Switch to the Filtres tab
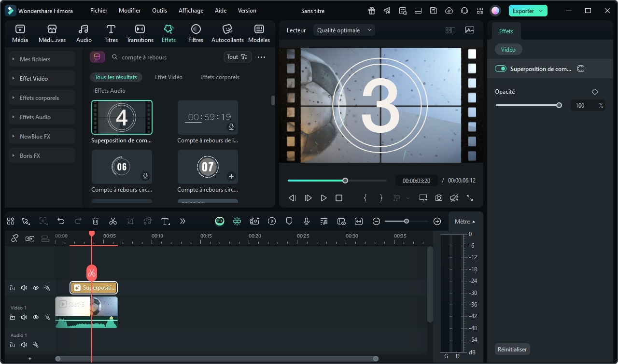The height and width of the screenshot is (364, 618). coord(196,34)
